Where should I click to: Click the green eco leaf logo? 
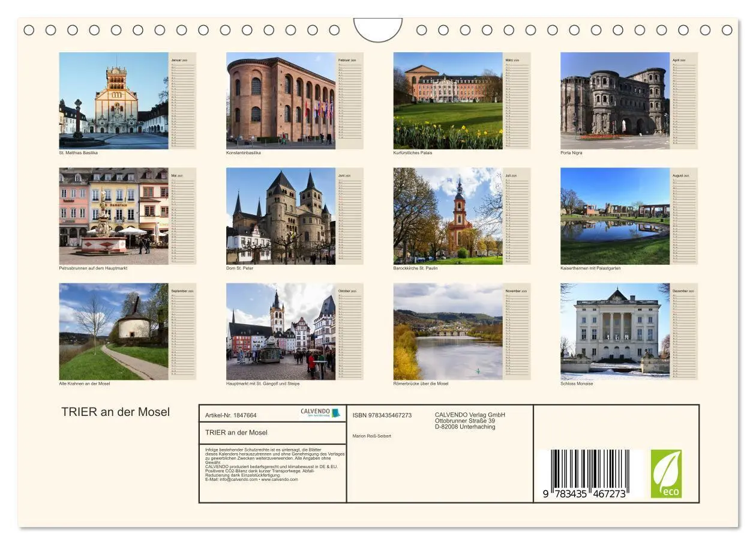(x=666, y=474)
